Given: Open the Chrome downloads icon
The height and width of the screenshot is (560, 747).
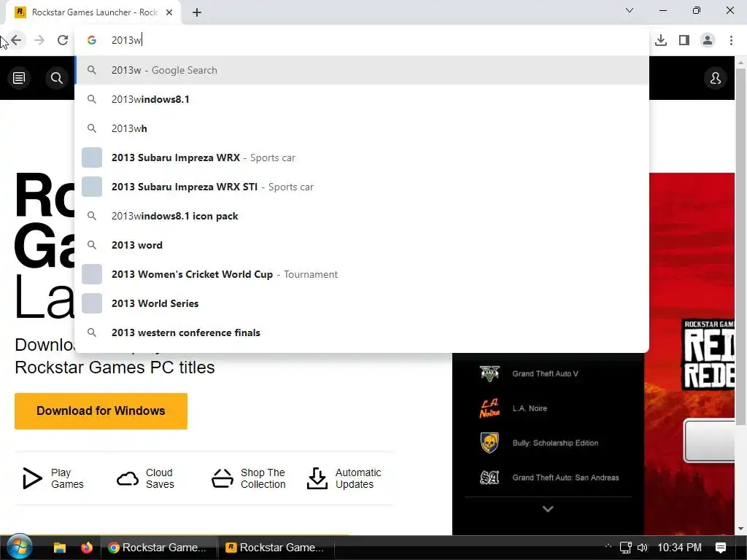Looking at the screenshot, I should pos(661,40).
